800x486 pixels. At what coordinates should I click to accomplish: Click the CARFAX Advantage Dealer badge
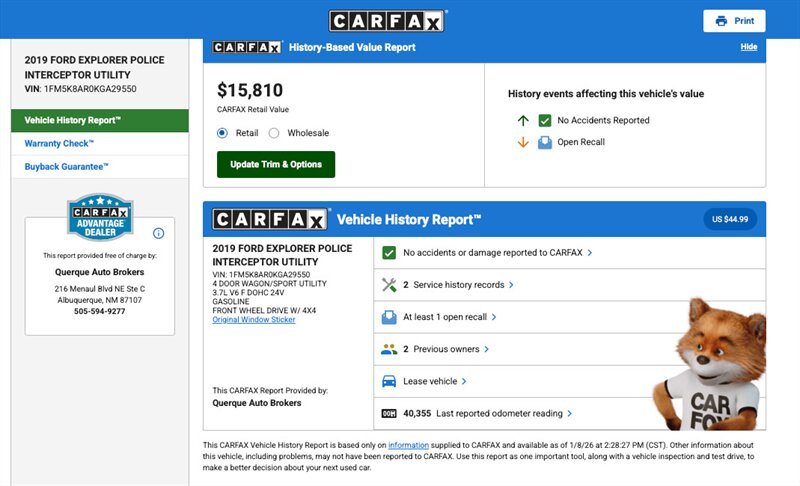(x=99, y=217)
